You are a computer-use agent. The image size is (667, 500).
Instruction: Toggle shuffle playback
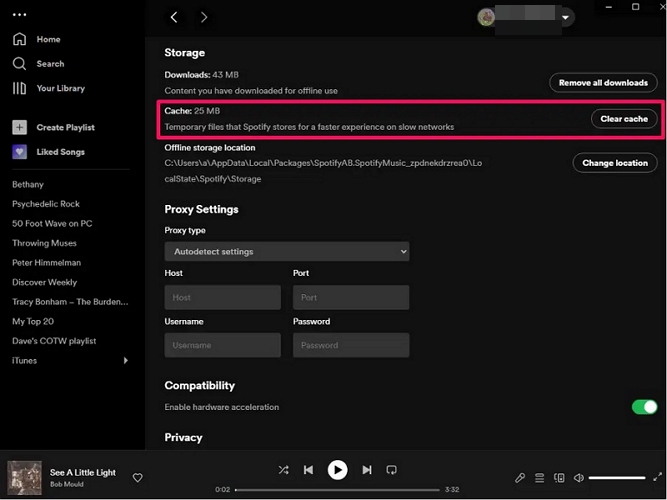click(x=284, y=470)
